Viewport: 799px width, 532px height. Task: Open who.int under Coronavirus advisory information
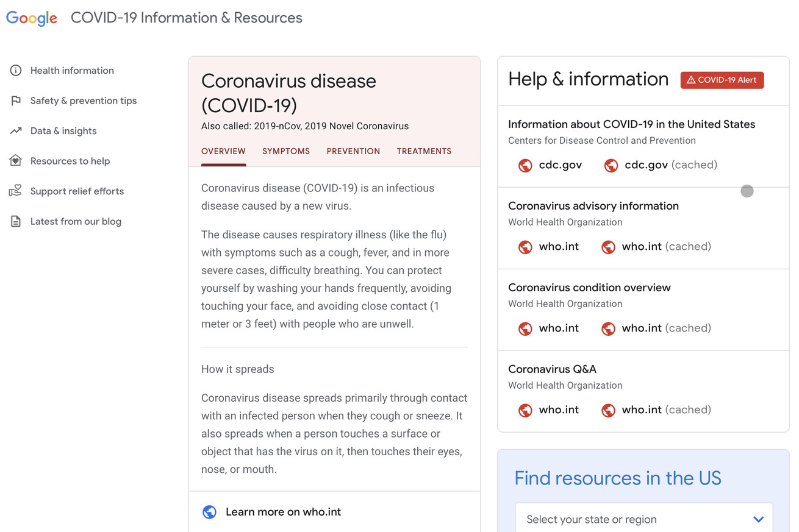click(x=559, y=246)
